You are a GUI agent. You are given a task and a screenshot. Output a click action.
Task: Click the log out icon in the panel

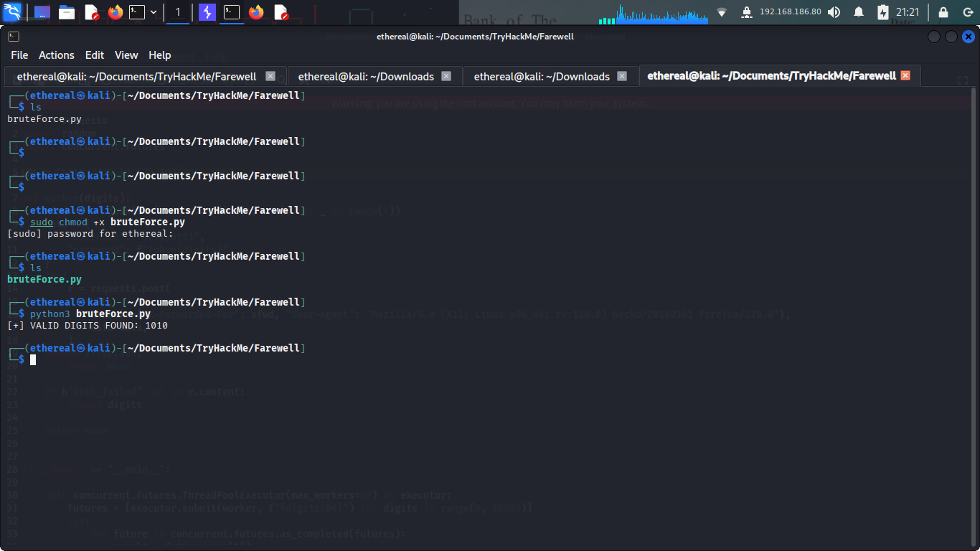pos(967,12)
